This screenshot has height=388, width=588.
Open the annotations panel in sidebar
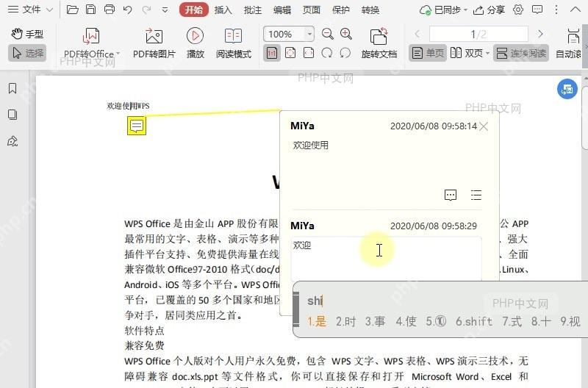click(x=12, y=141)
